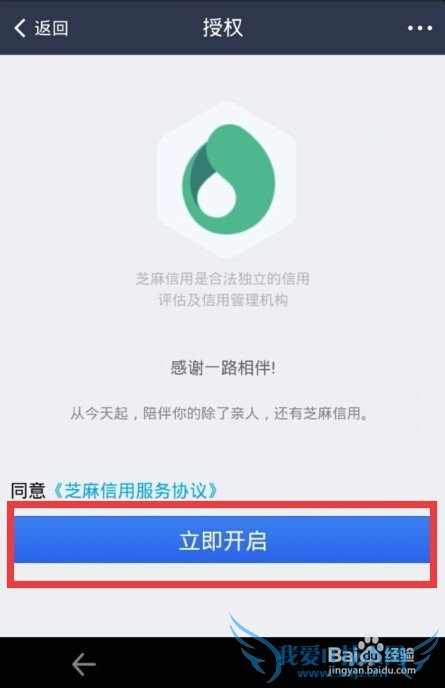Image resolution: width=445 pixels, height=688 pixels.
Task: Select the 感谢一路相伴! heading
Action: pyautogui.click(x=223, y=367)
